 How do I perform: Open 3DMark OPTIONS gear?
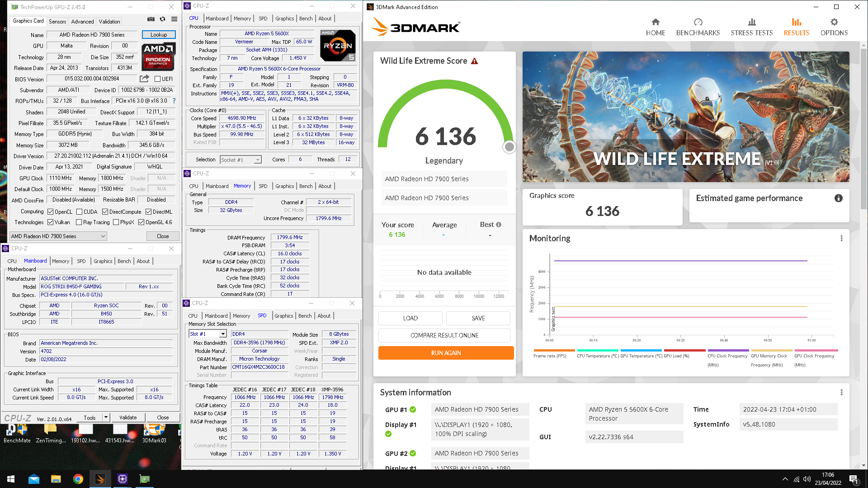pyautogui.click(x=834, y=27)
